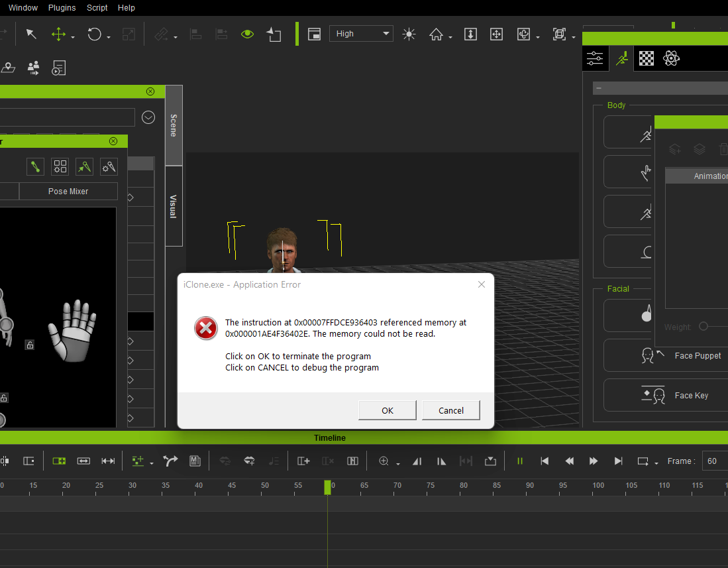Toggle the green eye visibility icon
Image resolution: width=728 pixels, height=568 pixels.
(247, 34)
